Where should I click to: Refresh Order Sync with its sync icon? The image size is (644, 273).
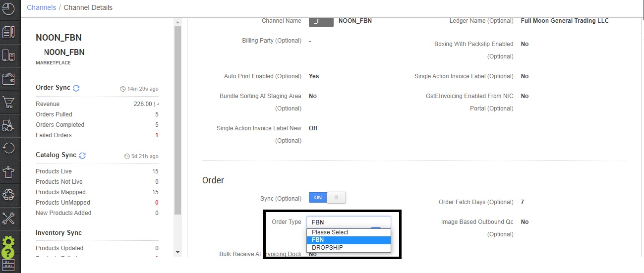pos(76,88)
